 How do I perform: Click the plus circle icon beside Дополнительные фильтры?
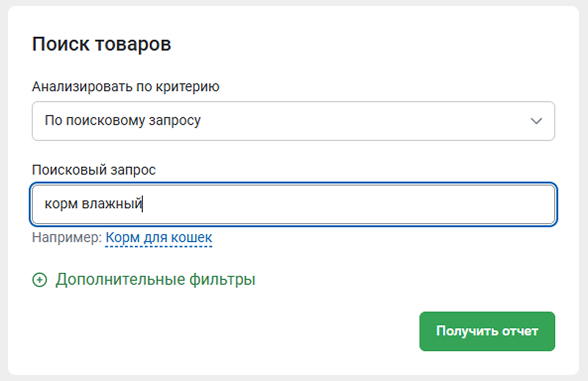point(39,280)
